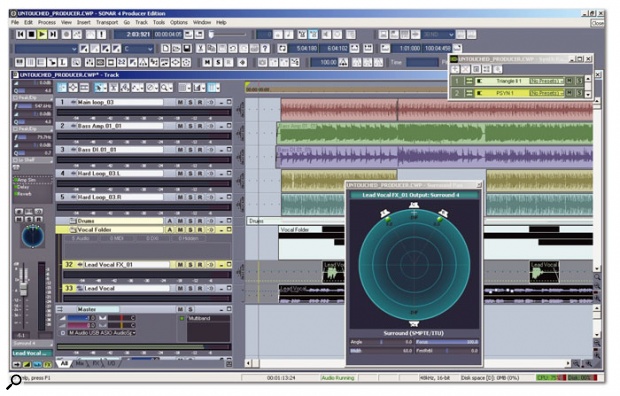Open the M Audio USB ASIO output dropdown
620x396 pixels.
pyautogui.click(x=102, y=333)
